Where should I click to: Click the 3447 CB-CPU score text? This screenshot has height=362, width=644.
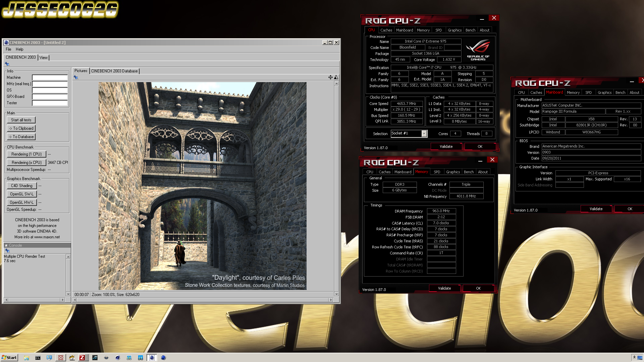click(58, 163)
